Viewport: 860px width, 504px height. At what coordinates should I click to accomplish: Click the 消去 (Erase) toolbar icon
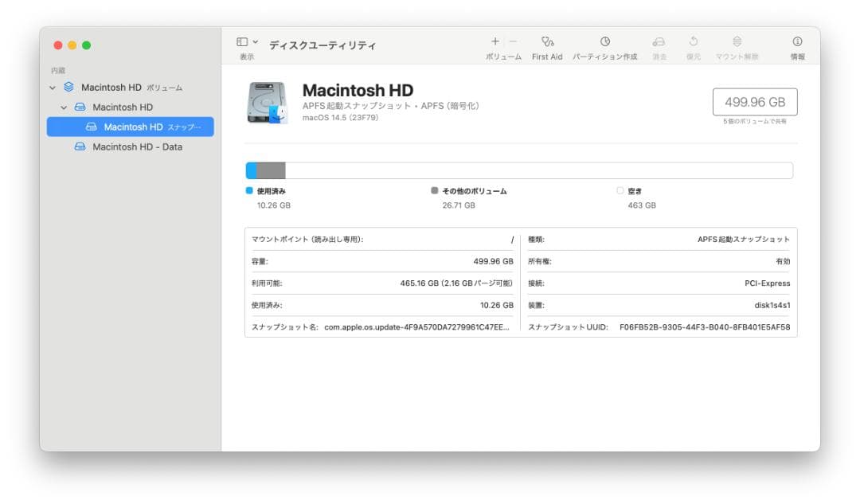(x=659, y=41)
